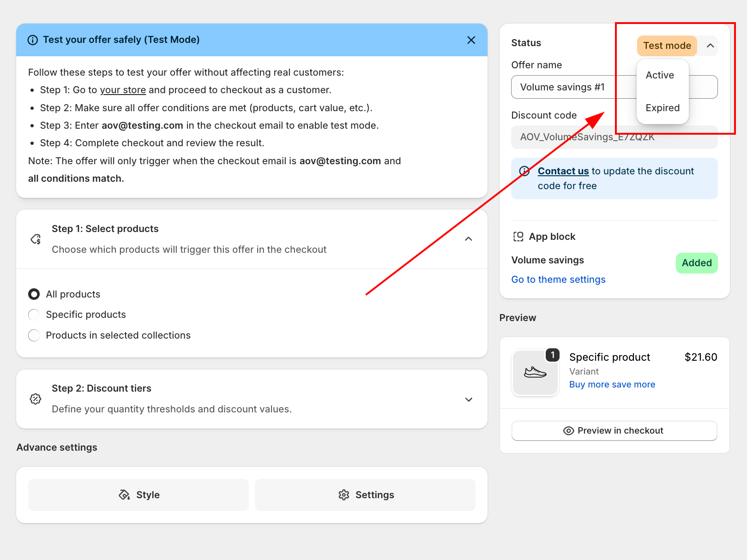Collapse the Step 1 Select products section
747x560 pixels.
click(x=468, y=239)
